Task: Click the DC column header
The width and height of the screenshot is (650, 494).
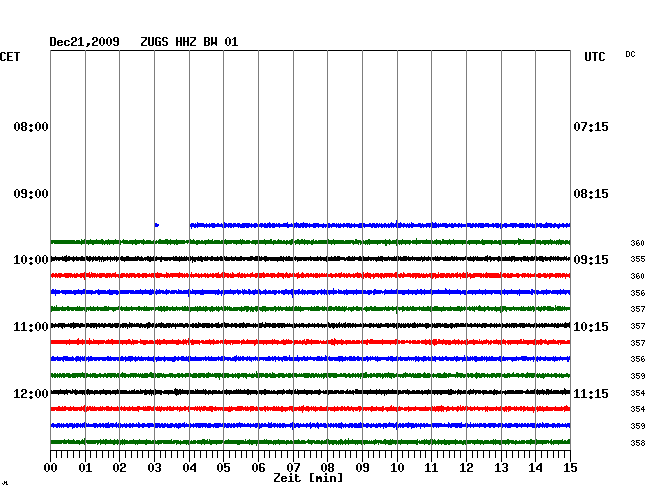Action: point(630,54)
